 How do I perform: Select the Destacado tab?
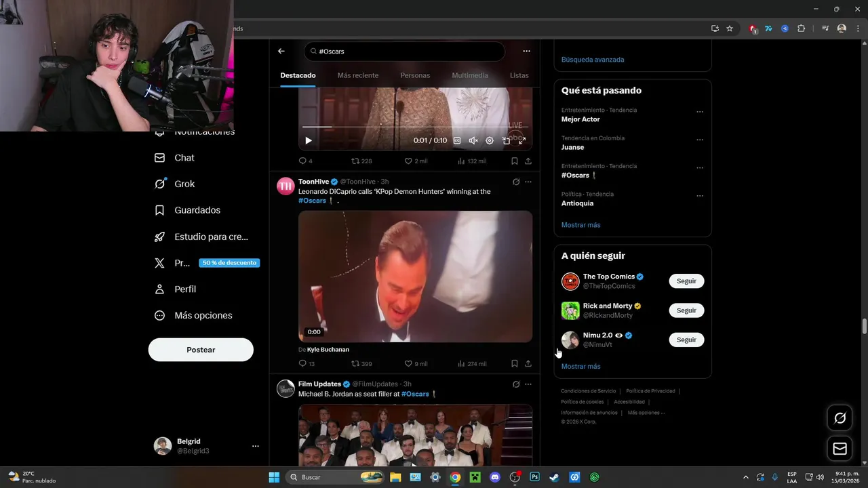point(298,75)
